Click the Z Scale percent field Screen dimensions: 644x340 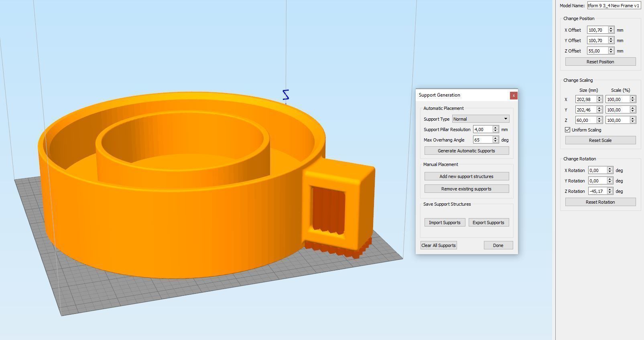(x=618, y=120)
